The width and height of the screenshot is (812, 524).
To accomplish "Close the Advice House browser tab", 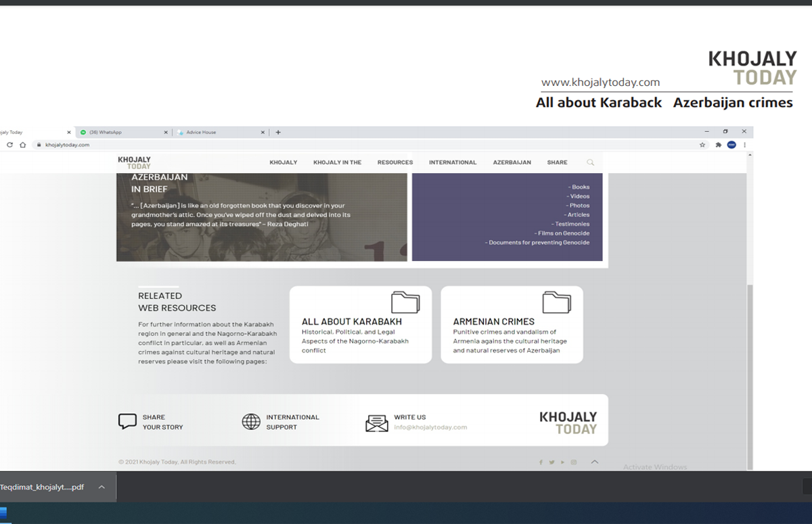I will (x=263, y=132).
